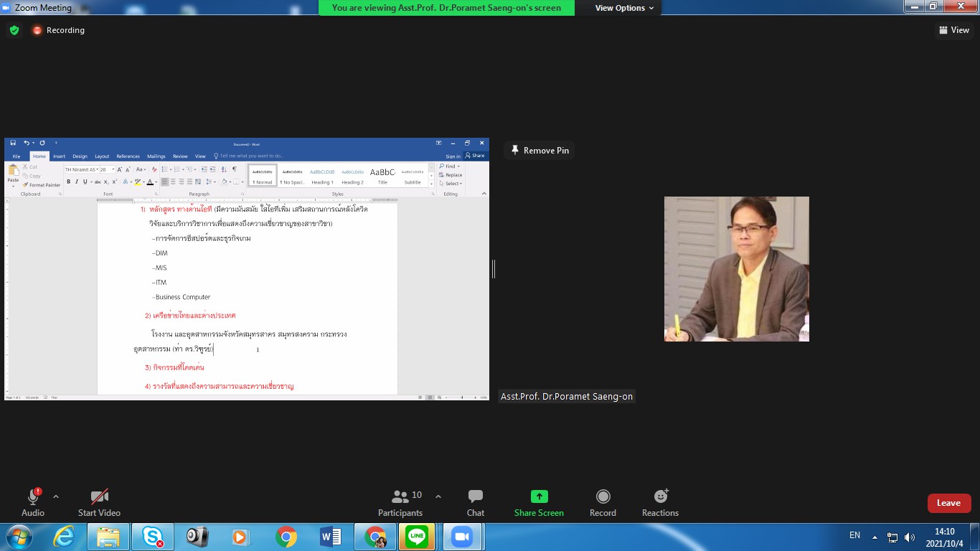Image resolution: width=980 pixels, height=551 pixels.
Task: Click the speaker's video thumbnail
Action: point(736,269)
